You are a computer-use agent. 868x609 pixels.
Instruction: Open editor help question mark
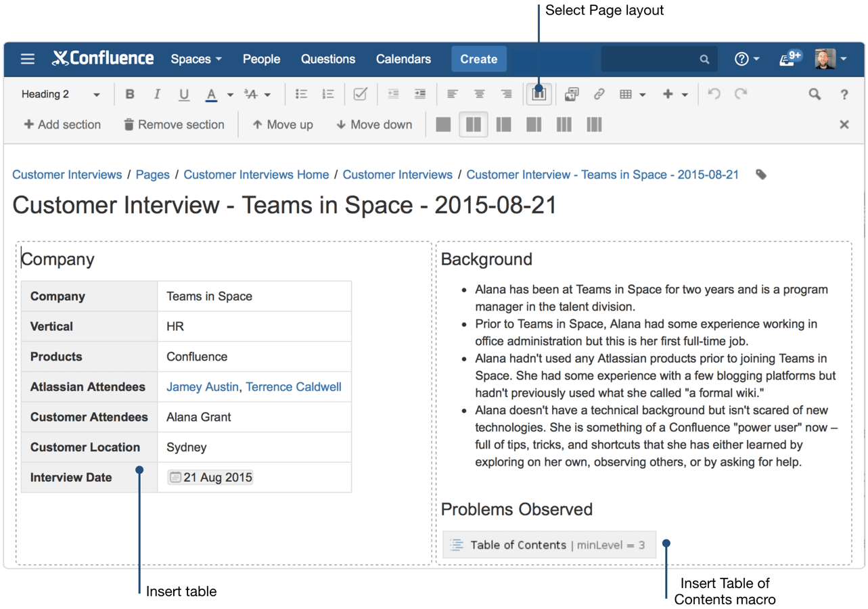point(844,95)
